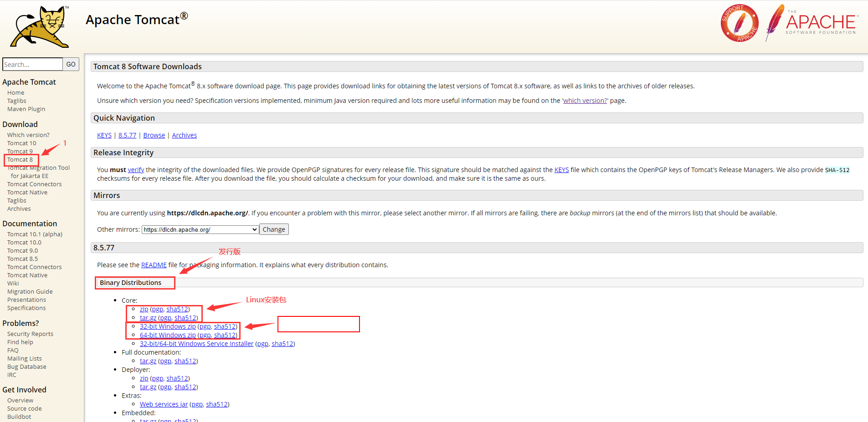
Task: Download the 32-bit Windows zip
Action: coord(168,326)
